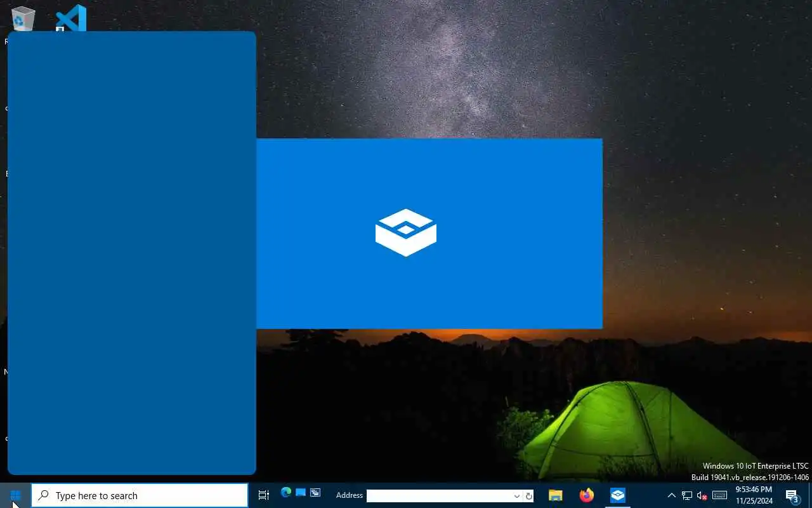Click the Windows Sandbox splash logo
Image resolution: width=812 pixels, height=508 pixels.
(406, 232)
